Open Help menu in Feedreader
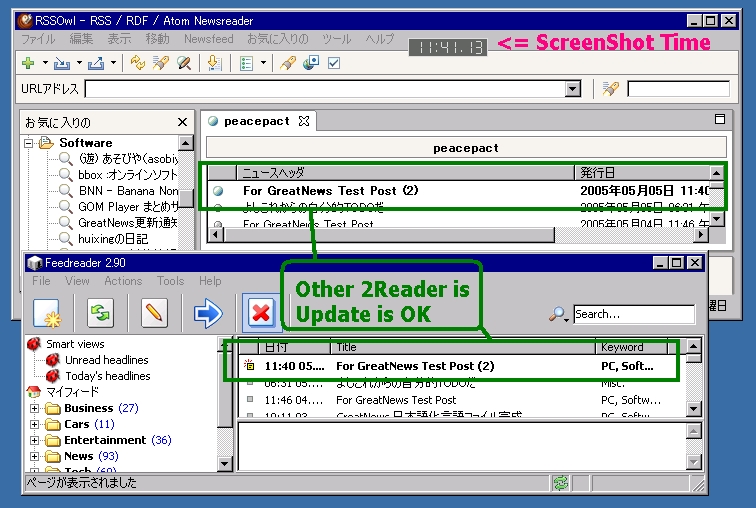Image resolution: width=756 pixels, height=508 pixels. [x=210, y=281]
